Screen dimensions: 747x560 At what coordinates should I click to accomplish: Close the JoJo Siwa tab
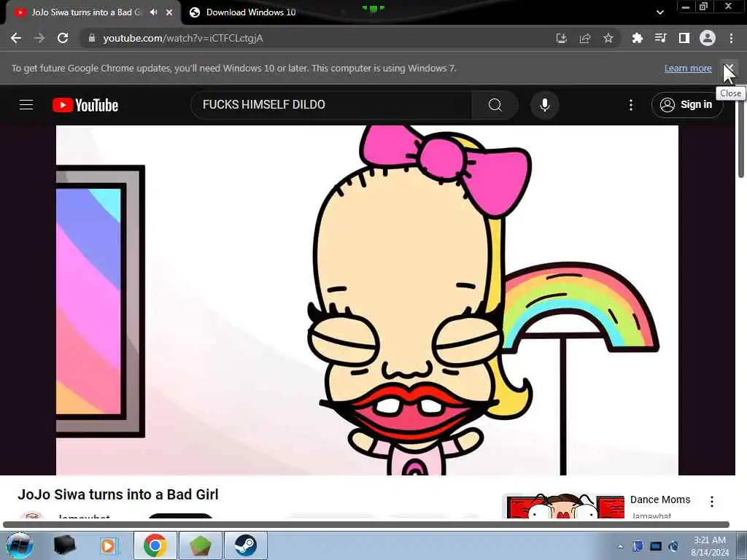169,12
